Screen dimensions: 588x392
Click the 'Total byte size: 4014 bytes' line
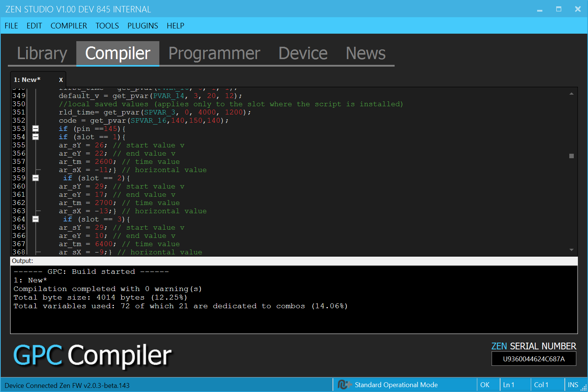coord(100,297)
